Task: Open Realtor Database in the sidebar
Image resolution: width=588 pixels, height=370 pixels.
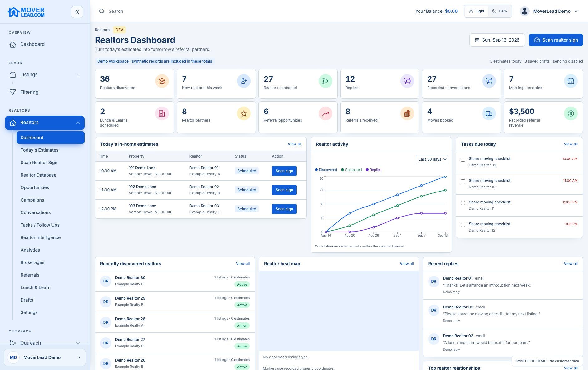Action: tap(38, 175)
